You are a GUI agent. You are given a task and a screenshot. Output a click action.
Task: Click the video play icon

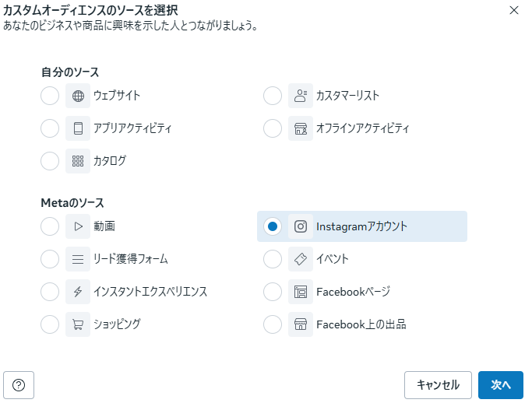78,226
